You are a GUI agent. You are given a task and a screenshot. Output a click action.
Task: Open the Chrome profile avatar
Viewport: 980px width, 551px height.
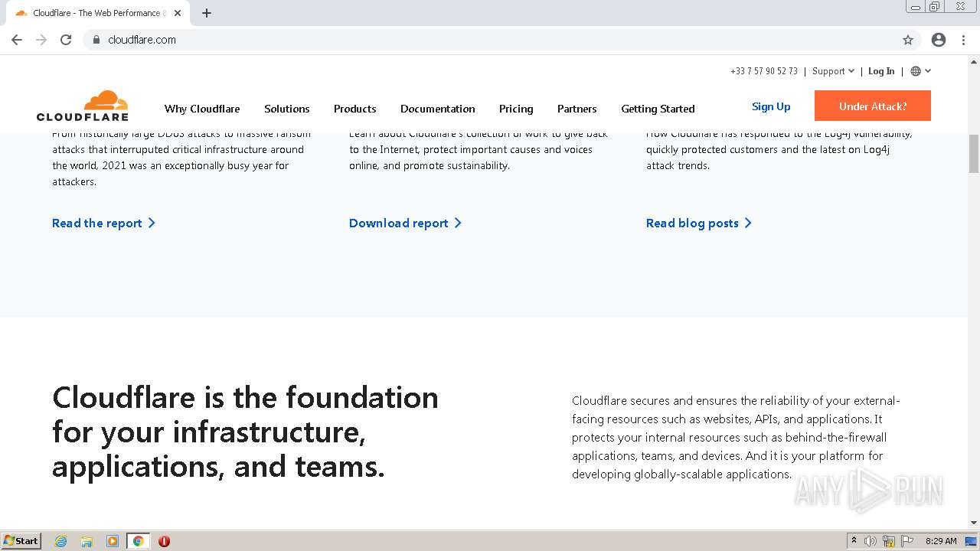939,40
